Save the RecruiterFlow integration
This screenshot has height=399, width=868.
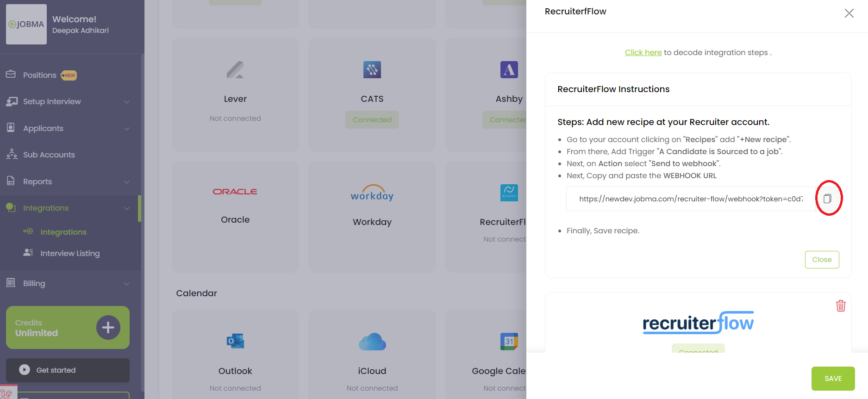coord(833,379)
